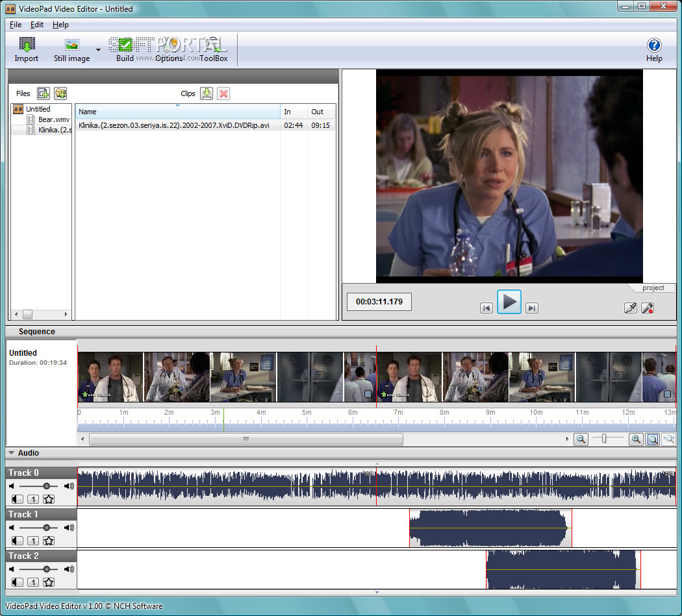Zoom out the timeline with the minus magnifier
This screenshot has height=616, width=682.
581,439
